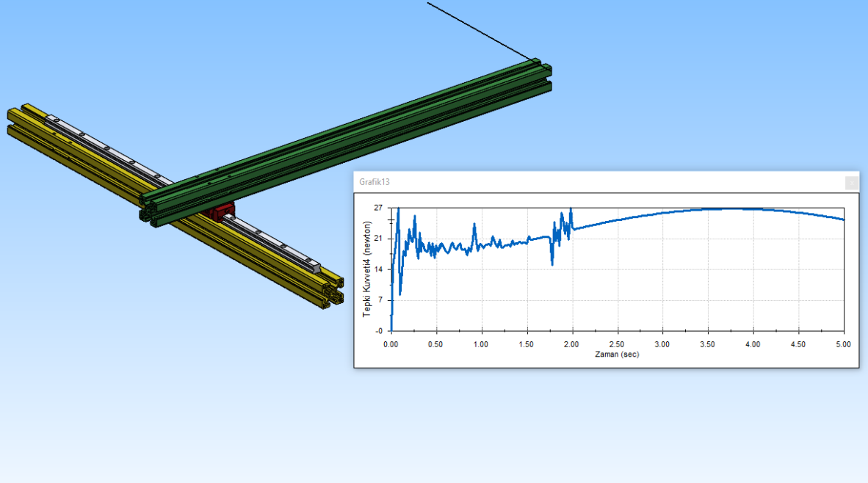Click the 7 value on the force axis
This screenshot has width=868, height=483.
point(380,300)
